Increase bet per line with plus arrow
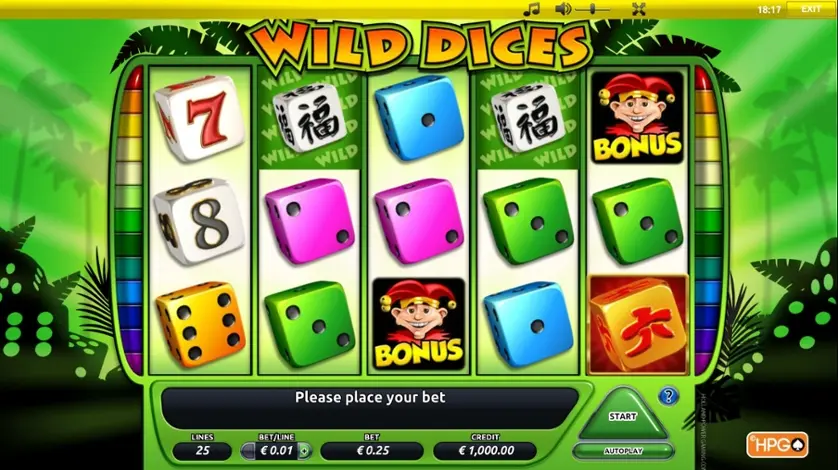This screenshot has height=470, width=838. [304, 451]
